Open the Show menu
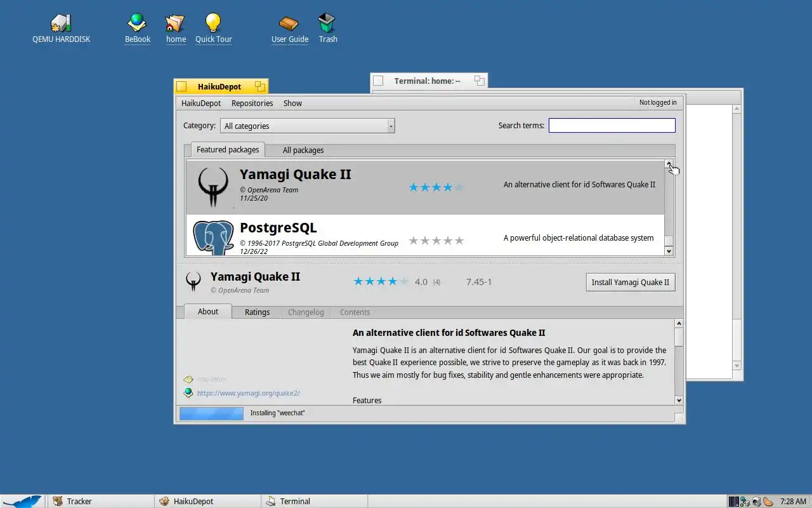Screen dimensions: 812x508 (292, 103)
